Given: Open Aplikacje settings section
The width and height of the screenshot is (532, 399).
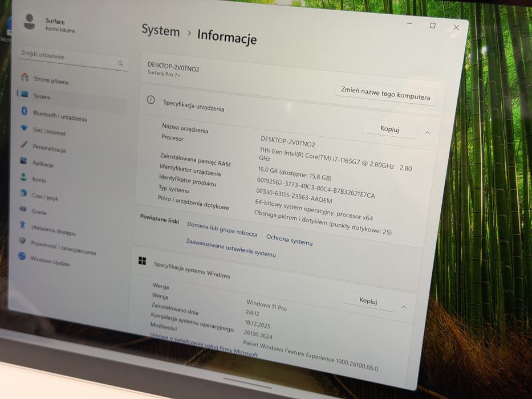Looking at the screenshot, I should (43, 164).
